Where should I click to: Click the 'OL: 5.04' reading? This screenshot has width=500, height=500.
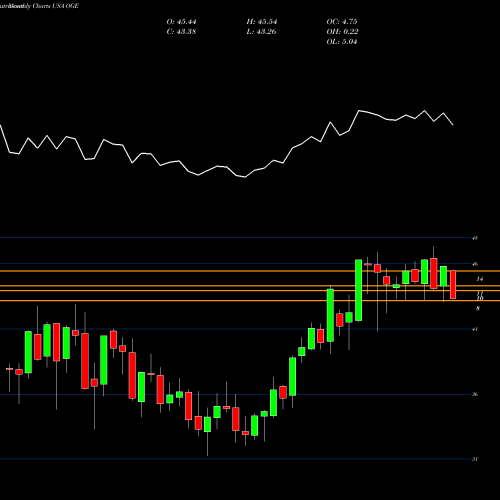pyautogui.click(x=342, y=42)
